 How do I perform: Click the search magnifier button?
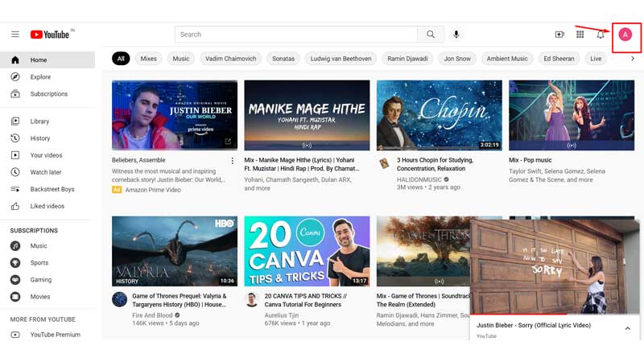pos(431,35)
